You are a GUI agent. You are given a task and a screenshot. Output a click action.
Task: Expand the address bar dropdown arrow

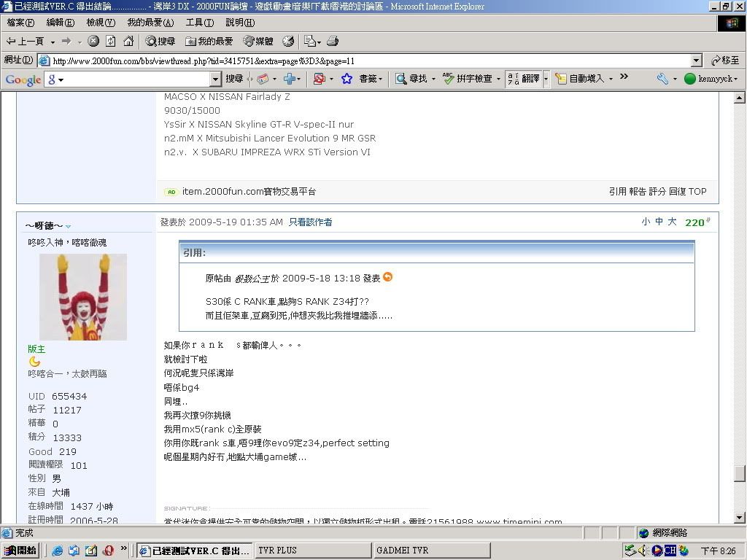coord(696,61)
